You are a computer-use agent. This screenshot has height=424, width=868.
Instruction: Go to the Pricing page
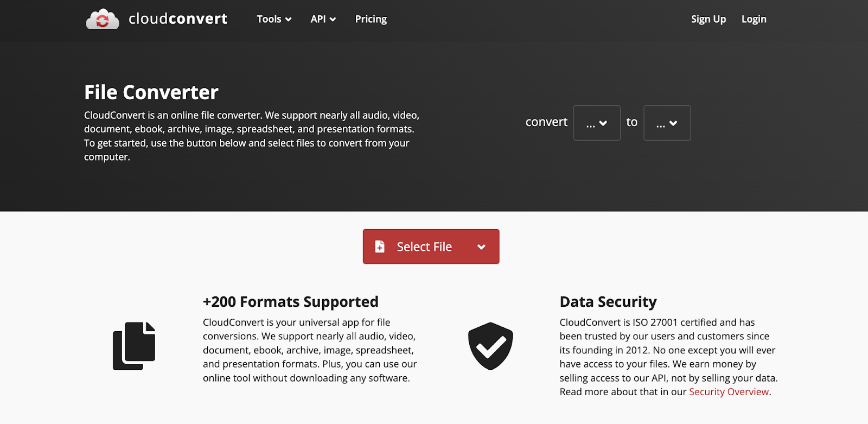tap(371, 19)
